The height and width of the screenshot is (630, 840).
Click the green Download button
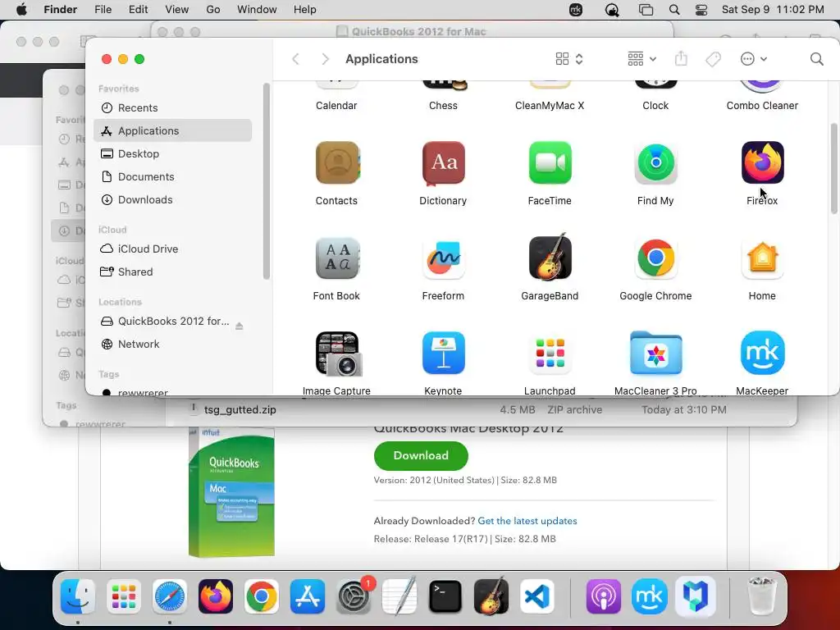pos(421,456)
